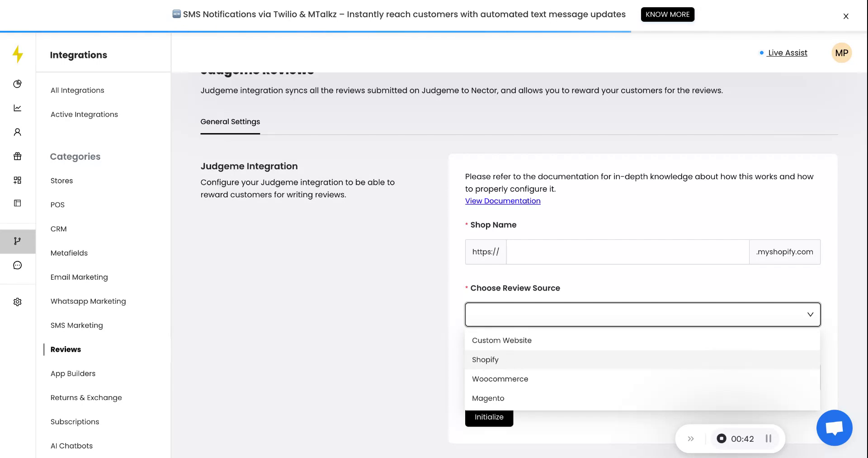
Task: Click the integrations branch icon
Action: click(17, 241)
